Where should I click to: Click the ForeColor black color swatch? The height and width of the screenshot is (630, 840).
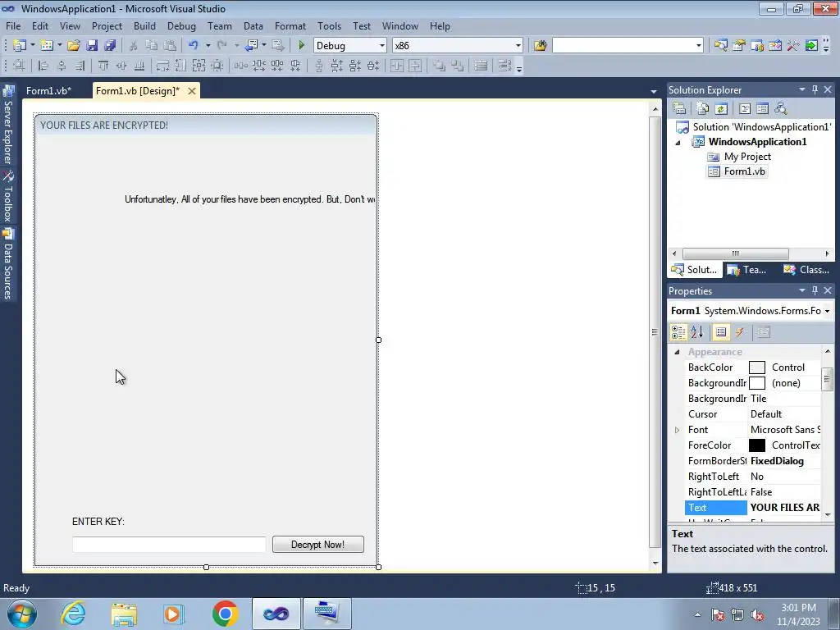pos(757,445)
